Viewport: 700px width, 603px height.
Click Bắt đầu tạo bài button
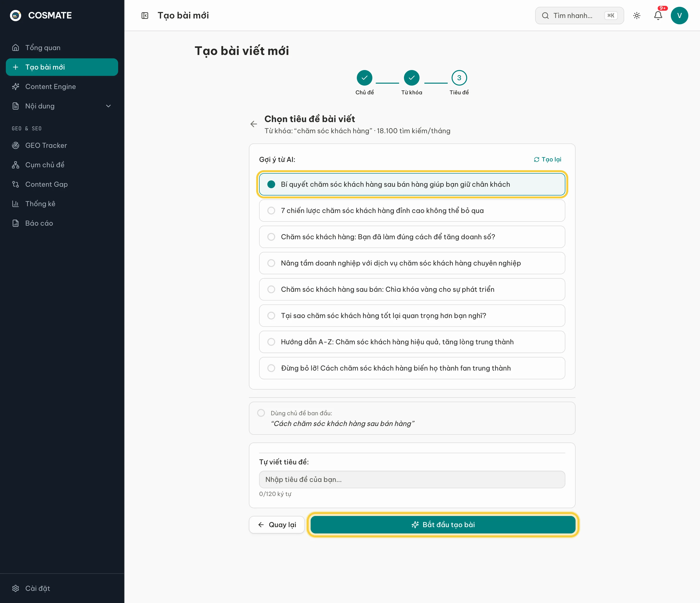pyautogui.click(x=443, y=524)
